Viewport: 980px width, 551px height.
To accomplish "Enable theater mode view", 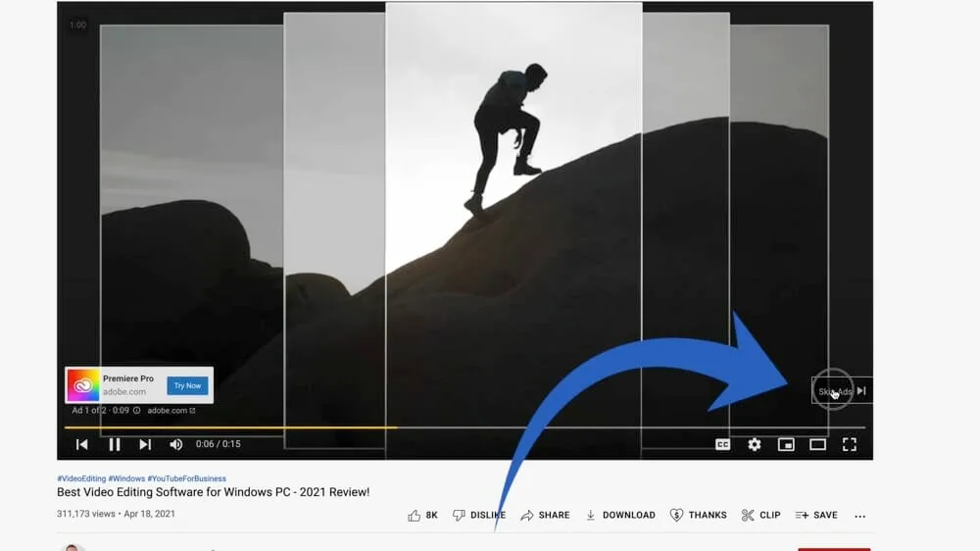I will point(817,444).
